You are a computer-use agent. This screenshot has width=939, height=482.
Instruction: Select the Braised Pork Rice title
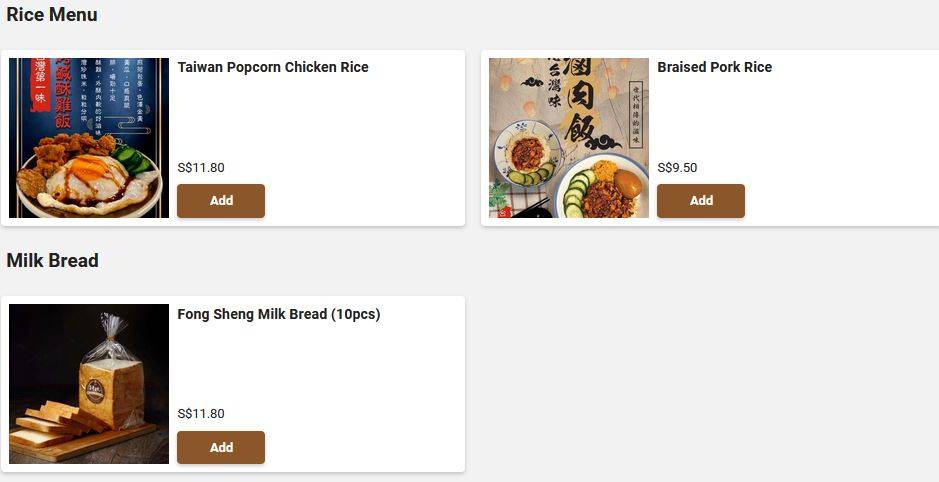pos(714,67)
